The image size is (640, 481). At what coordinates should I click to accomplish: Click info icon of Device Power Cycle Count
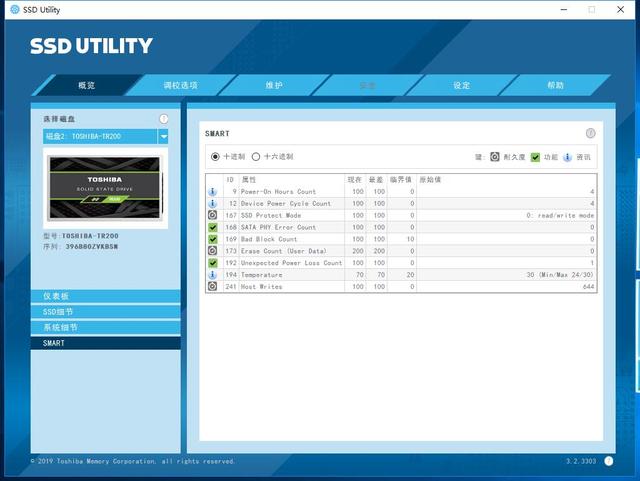[x=213, y=203]
